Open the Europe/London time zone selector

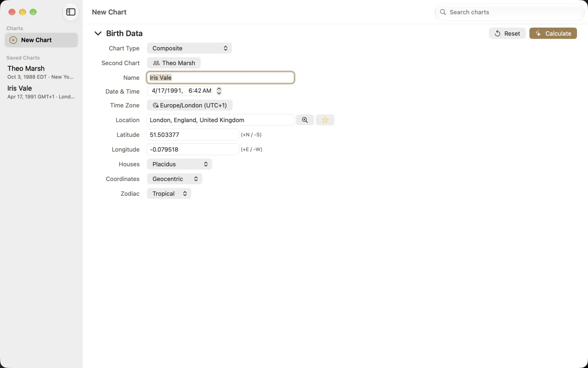(x=190, y=105)
